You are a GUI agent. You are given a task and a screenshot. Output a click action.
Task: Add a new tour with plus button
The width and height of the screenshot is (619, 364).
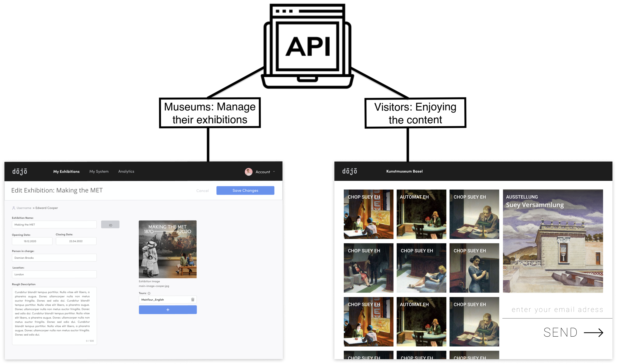(168, 309)
